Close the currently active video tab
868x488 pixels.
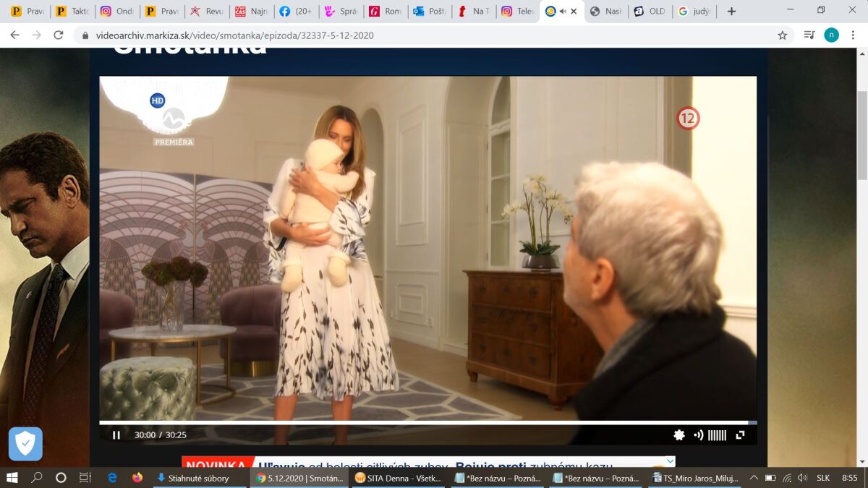(574, 12)
